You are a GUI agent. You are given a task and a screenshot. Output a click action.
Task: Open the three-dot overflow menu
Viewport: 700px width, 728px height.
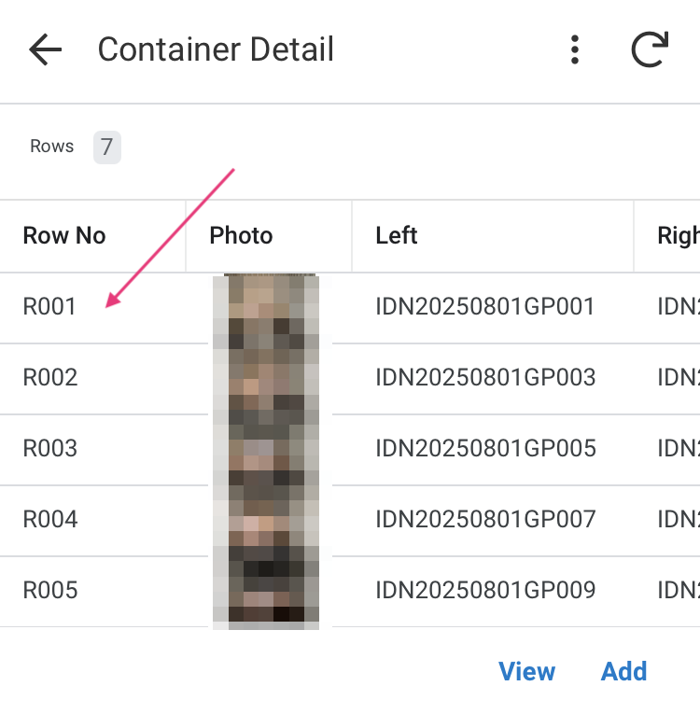click(575, 49)
